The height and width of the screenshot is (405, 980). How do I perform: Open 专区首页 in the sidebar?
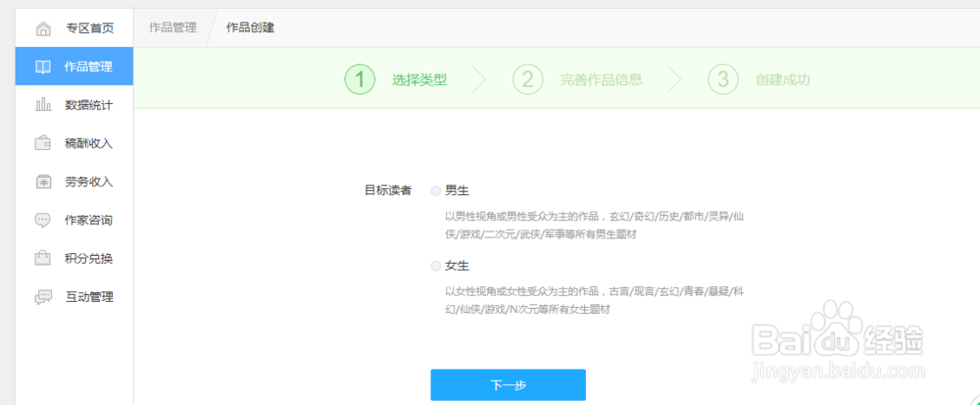tap(74, 28)
